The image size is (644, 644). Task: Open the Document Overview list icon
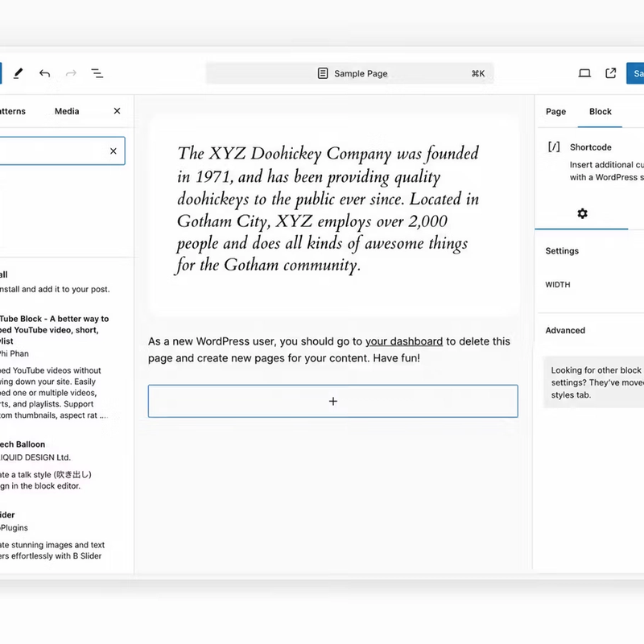coord(97,73)
